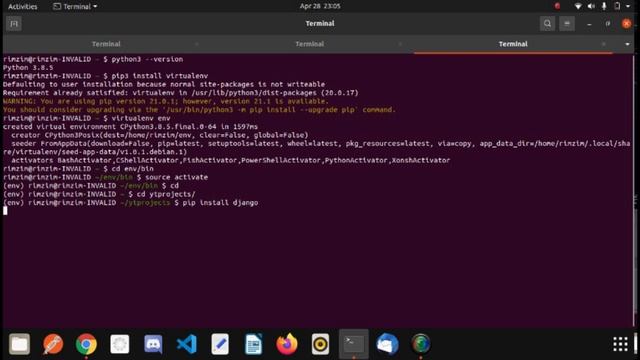
Task: Focus Terminal from the dock
Action: coord(354,344)
